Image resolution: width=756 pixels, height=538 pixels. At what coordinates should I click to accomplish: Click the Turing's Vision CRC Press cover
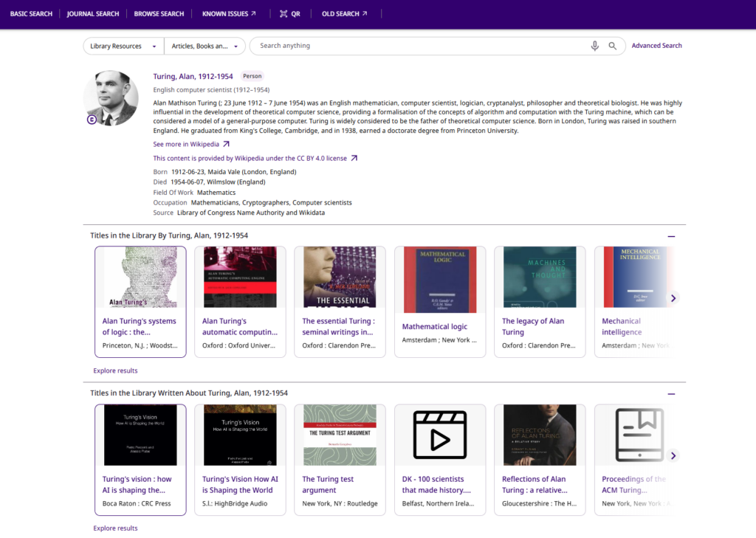tap(140, 435)
